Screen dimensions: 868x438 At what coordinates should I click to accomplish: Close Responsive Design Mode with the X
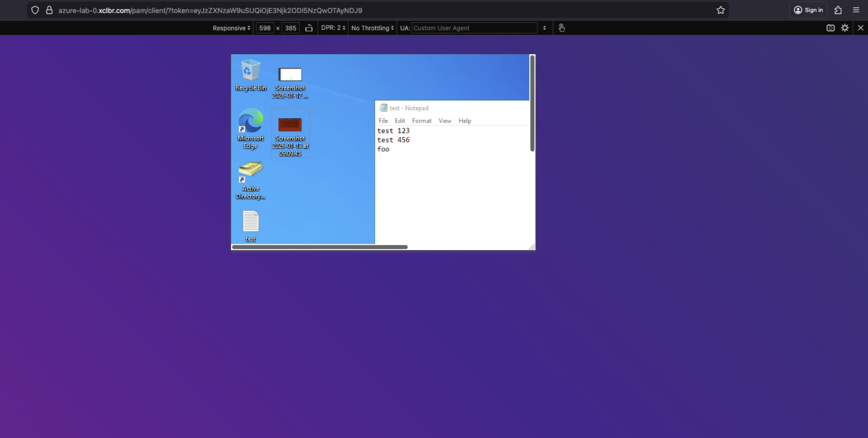860,28
